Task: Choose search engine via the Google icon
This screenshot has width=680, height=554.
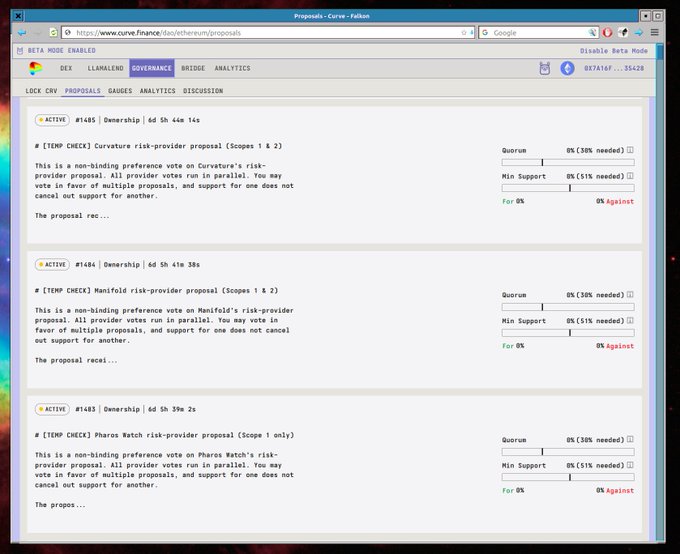Action: coord(485,33)
